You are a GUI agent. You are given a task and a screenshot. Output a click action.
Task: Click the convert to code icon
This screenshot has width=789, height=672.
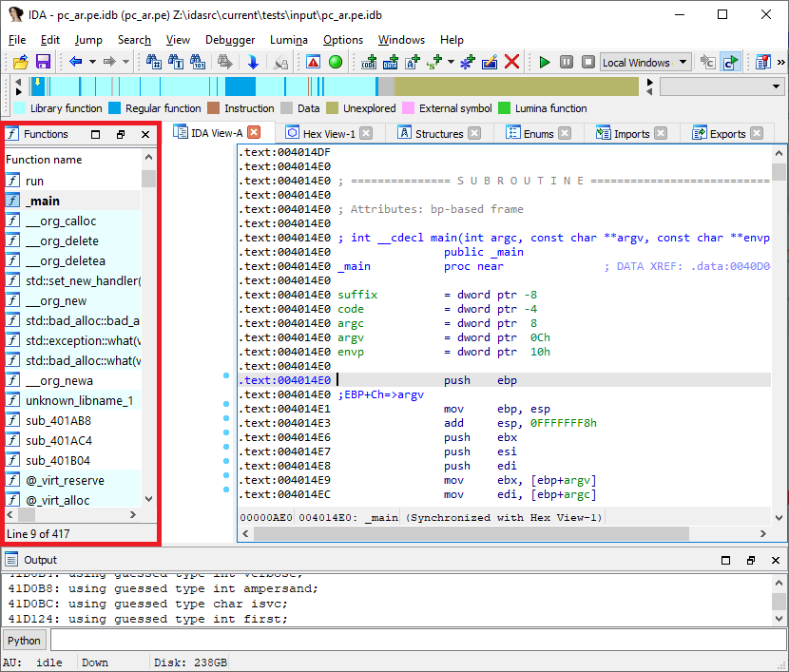coord(369,62)
